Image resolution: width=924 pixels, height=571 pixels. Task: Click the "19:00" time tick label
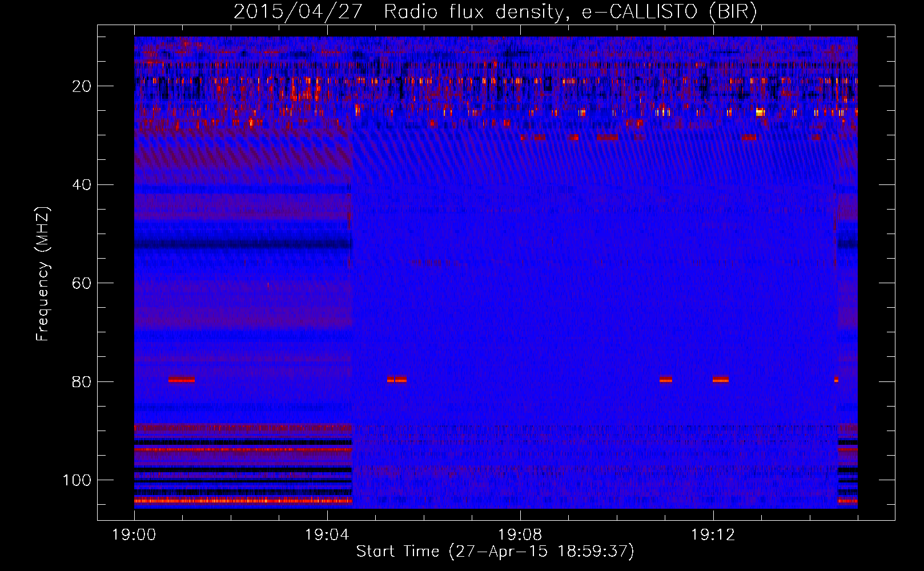(x=134, y=535)
